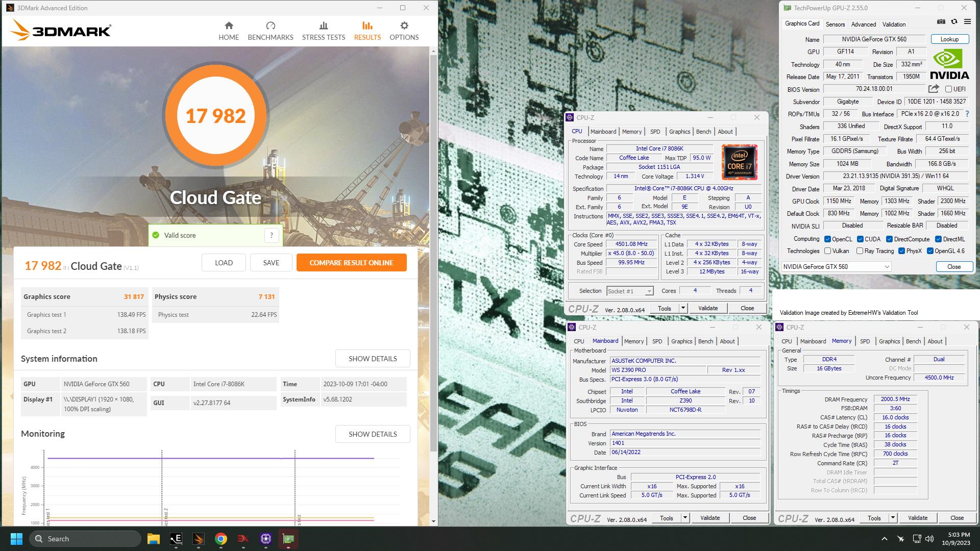
Task: Open the SPD tab in CPU-Z CPU window
Action: tap(655, 132)
